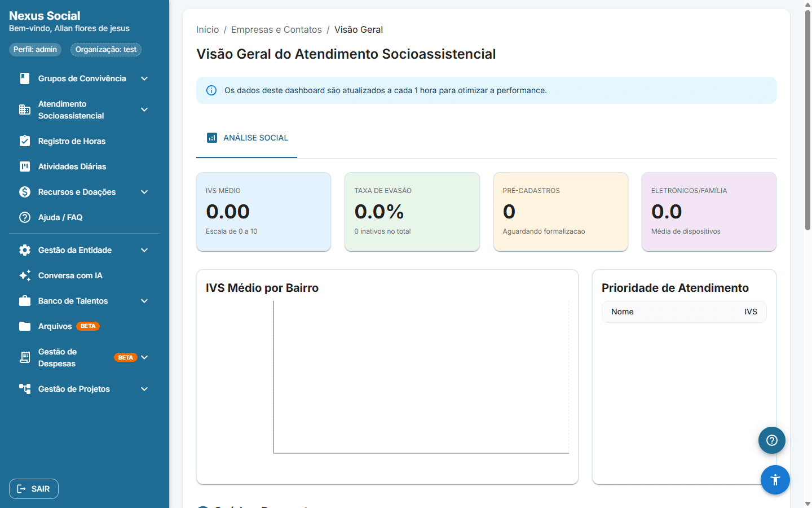Click the BETA badge next to Arquivos
Viewport: 812px width, 508px height.
(x=88, y=326)
